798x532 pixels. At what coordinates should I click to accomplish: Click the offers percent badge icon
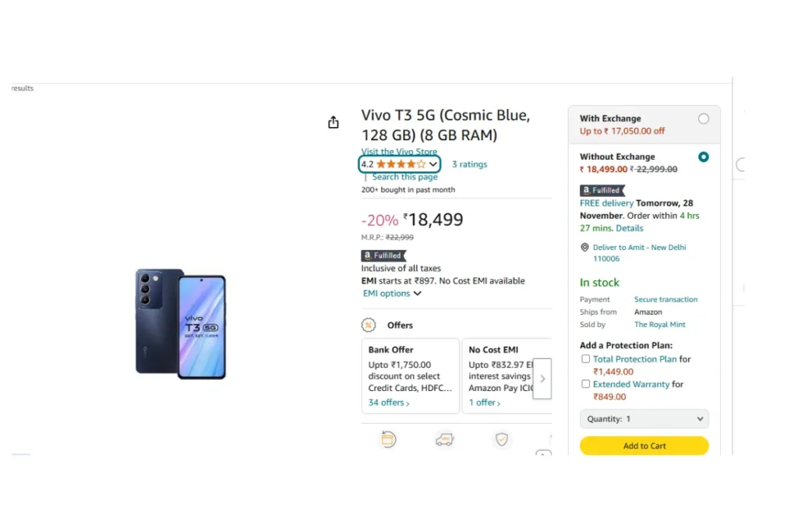369,325
